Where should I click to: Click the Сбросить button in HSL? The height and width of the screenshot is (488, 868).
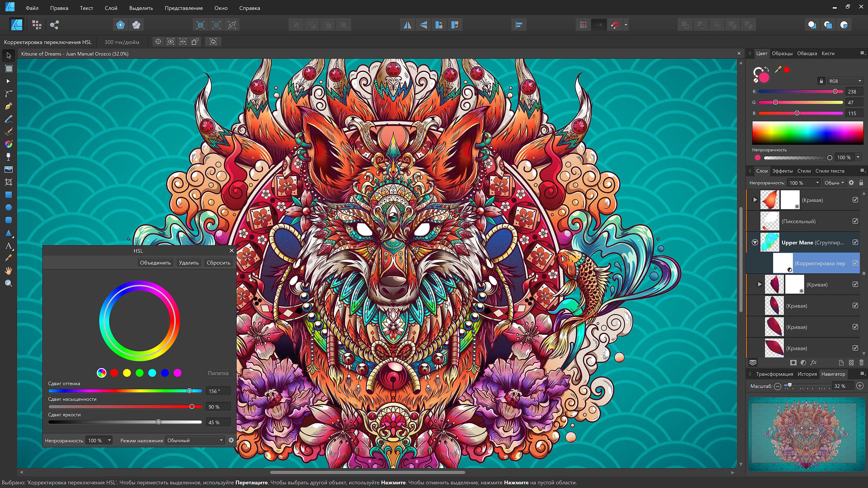(x=218, y=263)
